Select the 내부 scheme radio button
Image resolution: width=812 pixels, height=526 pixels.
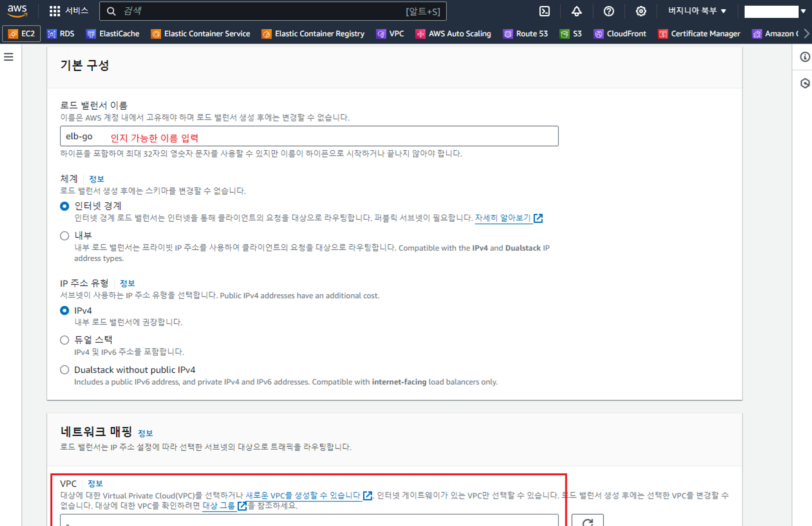click(x=65, y=236)
